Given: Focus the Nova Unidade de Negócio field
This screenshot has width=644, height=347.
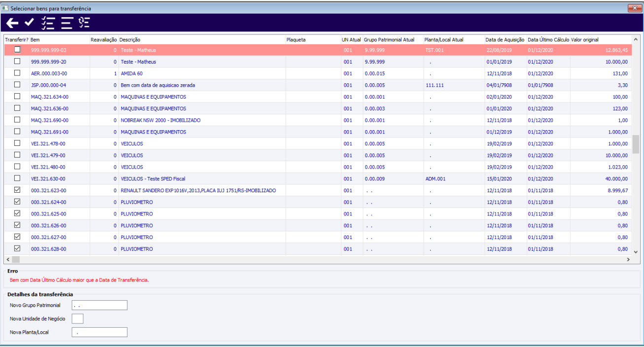Looking at the screenshot, I should pos(77,318).
